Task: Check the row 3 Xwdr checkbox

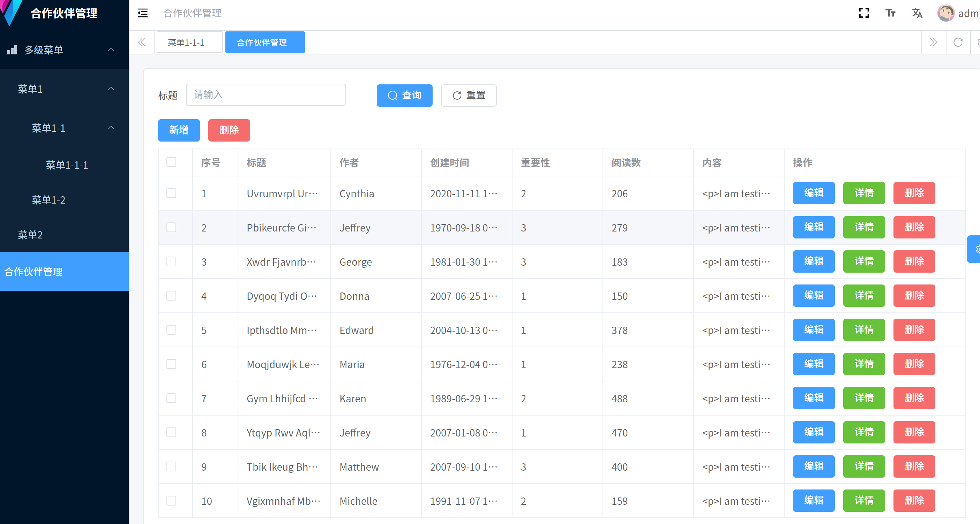Action: click(171, 261)
